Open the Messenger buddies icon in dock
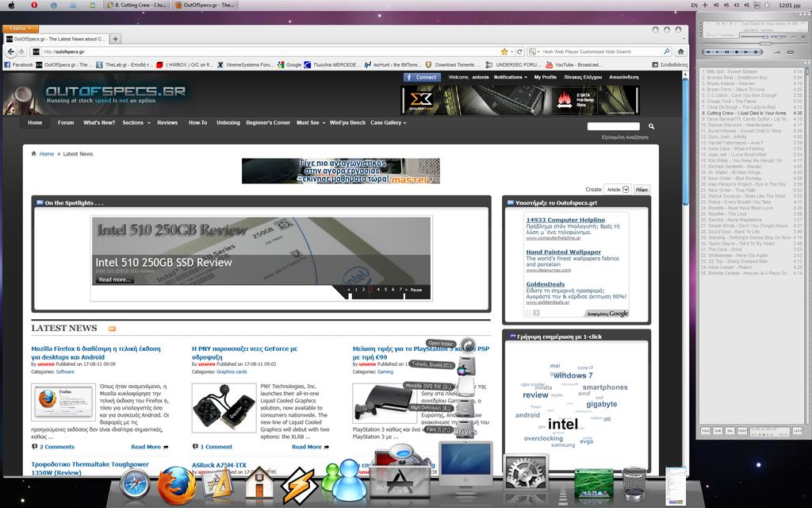 coord(344,480)
